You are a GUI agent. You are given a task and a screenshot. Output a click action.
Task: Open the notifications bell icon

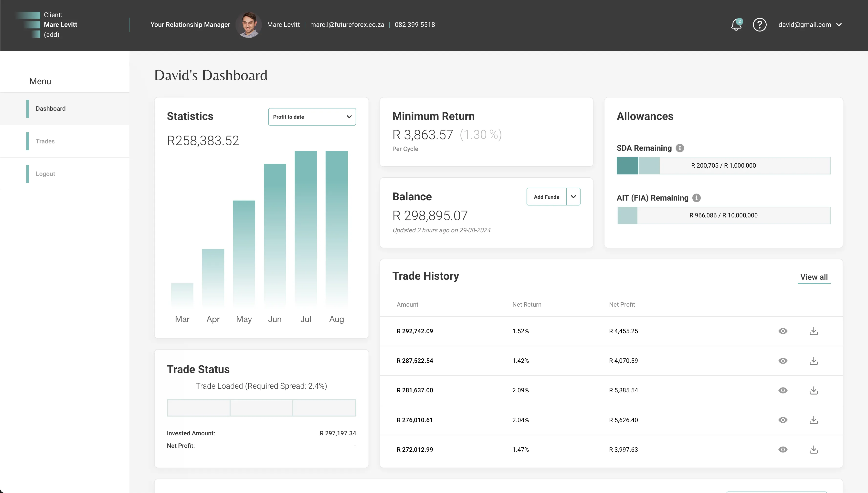click(x=736, y=25)
